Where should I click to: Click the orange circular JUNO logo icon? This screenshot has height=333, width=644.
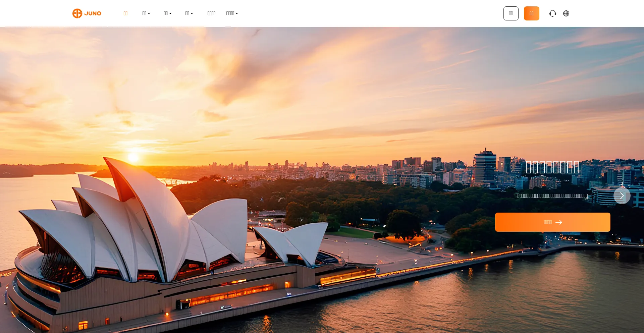click(x=77, y=13)
